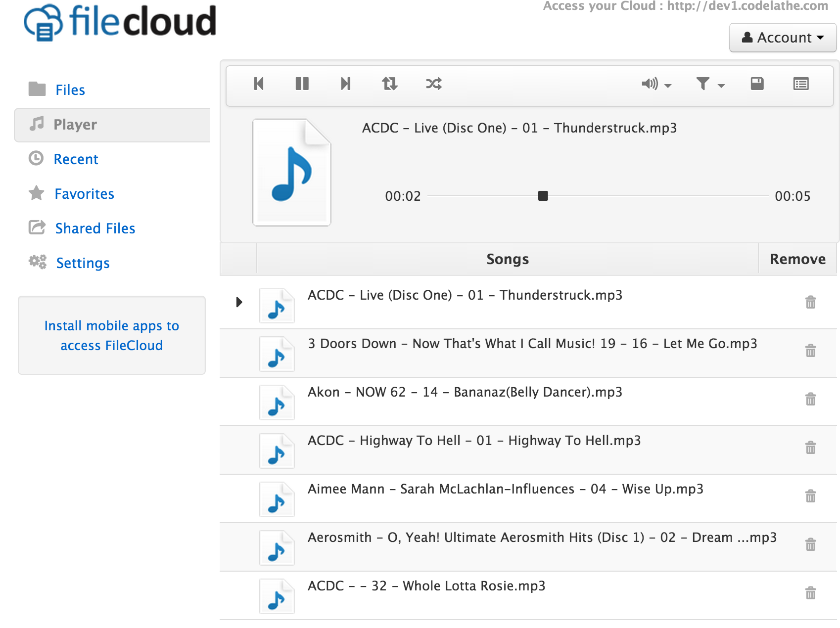Play ACDC Thunderstruck.mp3 in song list

click(x=465, y=295)
